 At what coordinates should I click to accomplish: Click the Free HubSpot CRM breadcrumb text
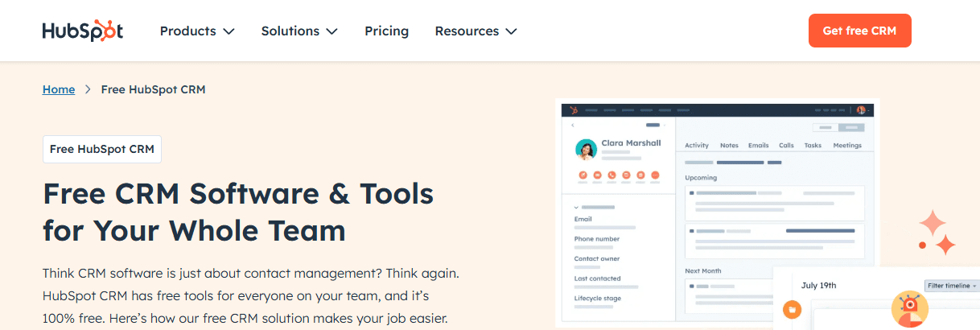pos(153,89)
